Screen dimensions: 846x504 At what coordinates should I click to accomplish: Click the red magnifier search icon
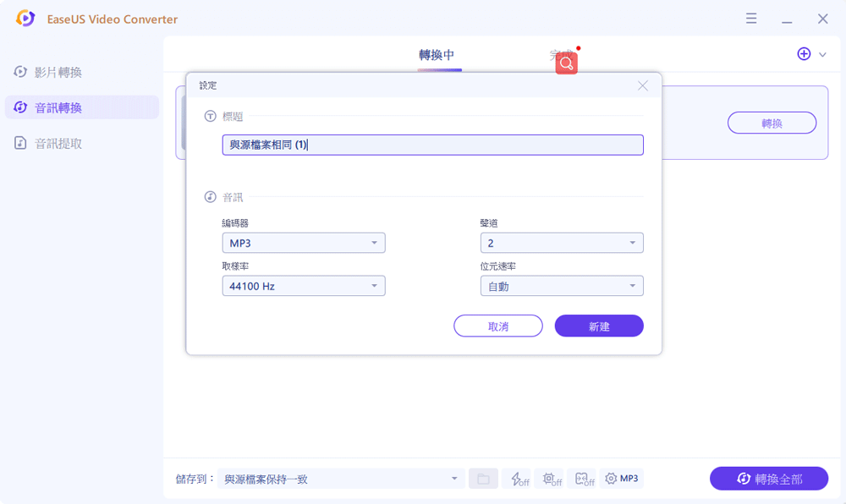(566, 63)
